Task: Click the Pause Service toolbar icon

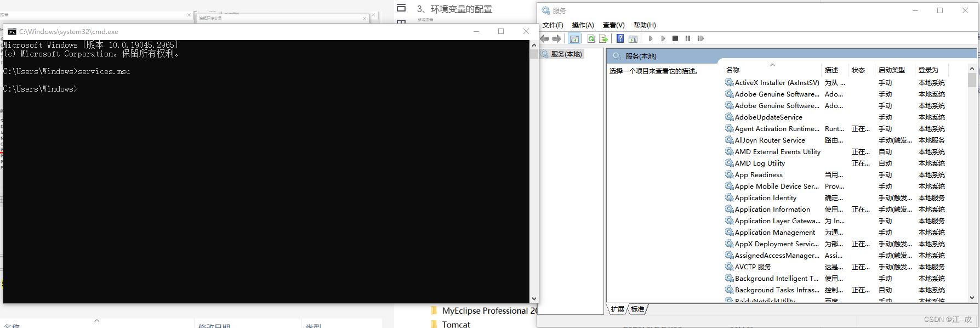Action: coord(688,38)
